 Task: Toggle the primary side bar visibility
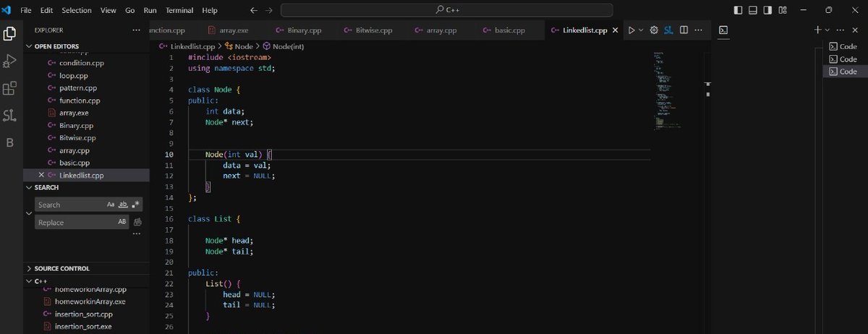[x=738, y=10]
